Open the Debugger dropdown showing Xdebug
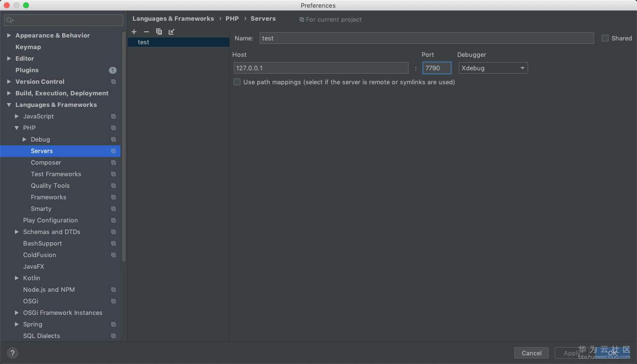The image size is (637, 364). coord(493,68)
